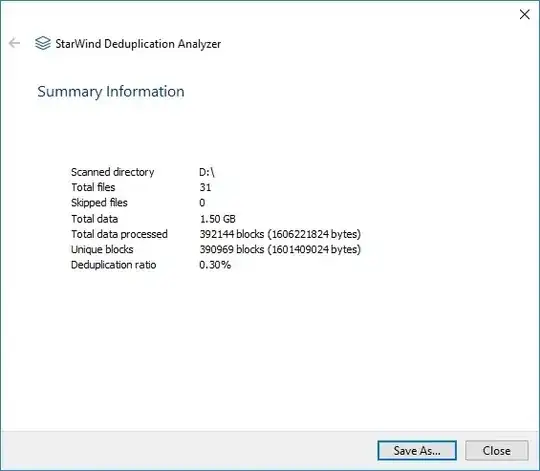This screenshot has width=540, height=471.
Task: Click the Summary Information heading
Action: pyautogui.click(x=111, y=92)
